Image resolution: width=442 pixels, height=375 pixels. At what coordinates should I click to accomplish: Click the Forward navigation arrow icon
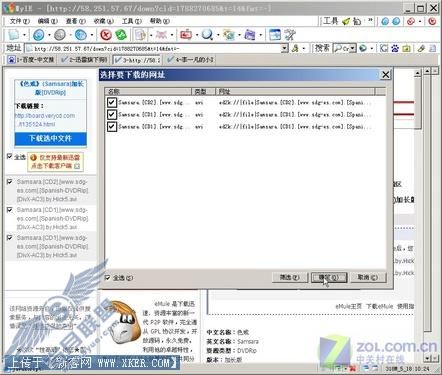coord(60,34)
